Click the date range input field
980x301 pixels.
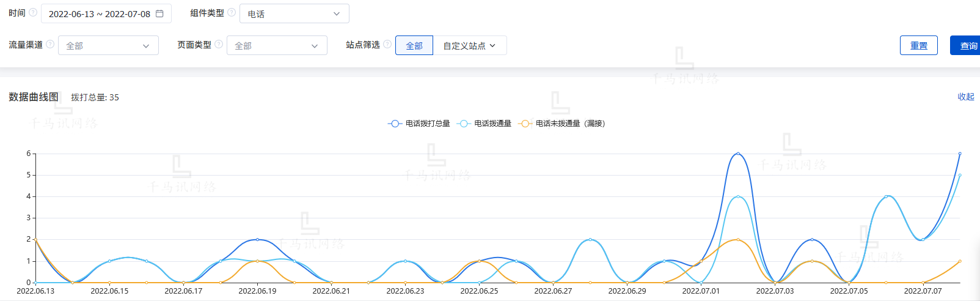point(99,13)
